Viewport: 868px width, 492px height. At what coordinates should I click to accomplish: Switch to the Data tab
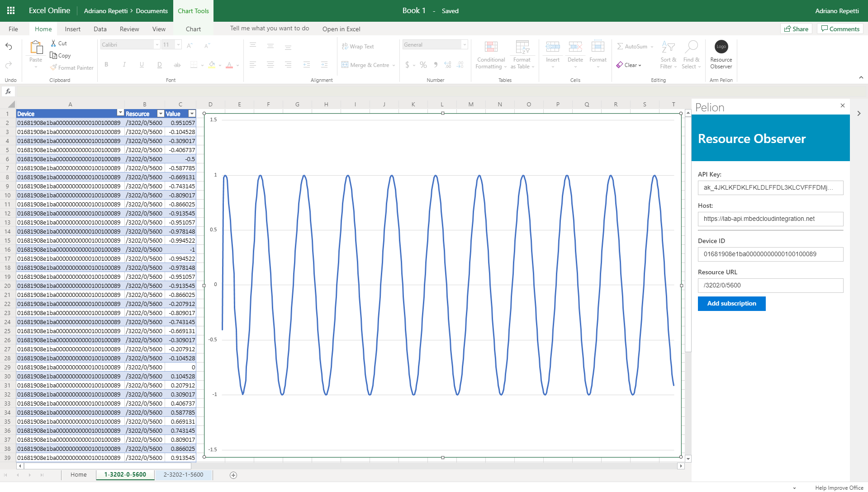100,29
